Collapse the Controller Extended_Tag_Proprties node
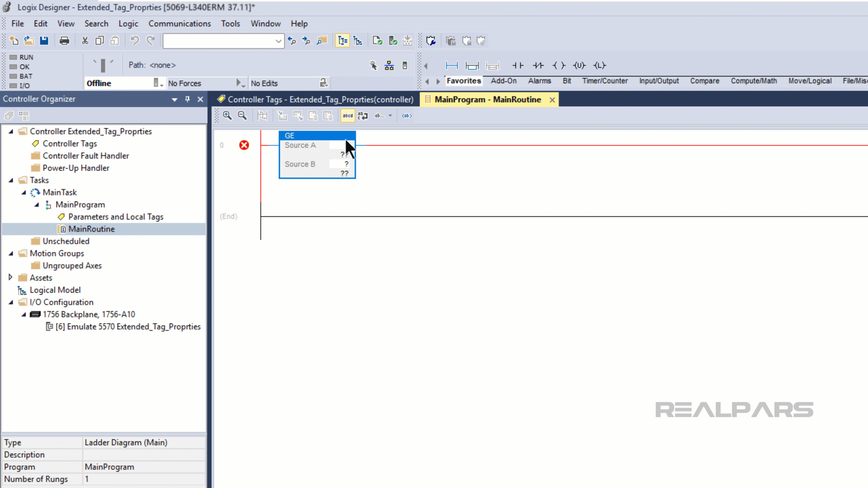Image resolution: width=868 pixels, height=488 pixels. [x=11, y=131]
